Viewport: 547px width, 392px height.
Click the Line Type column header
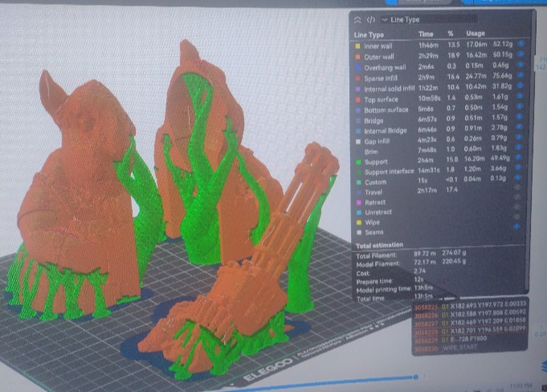pos(369,35)
